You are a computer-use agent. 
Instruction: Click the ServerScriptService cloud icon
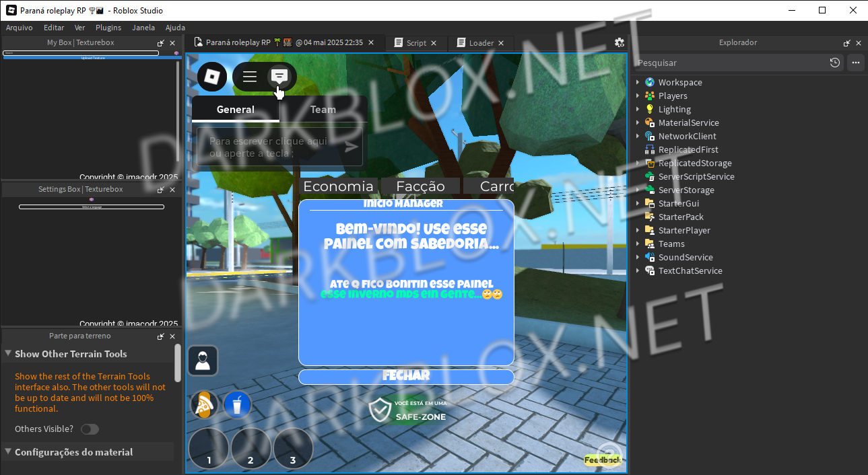[x=650, y=176]
